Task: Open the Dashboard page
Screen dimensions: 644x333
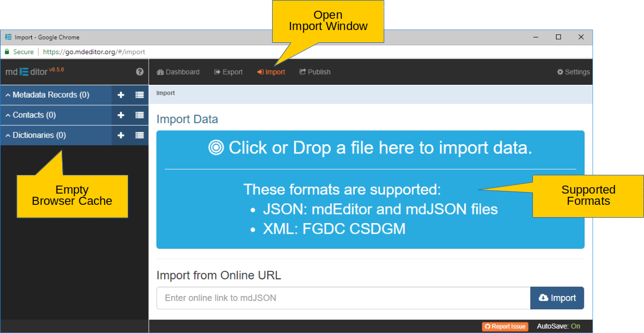Action: tap(178, 72)
